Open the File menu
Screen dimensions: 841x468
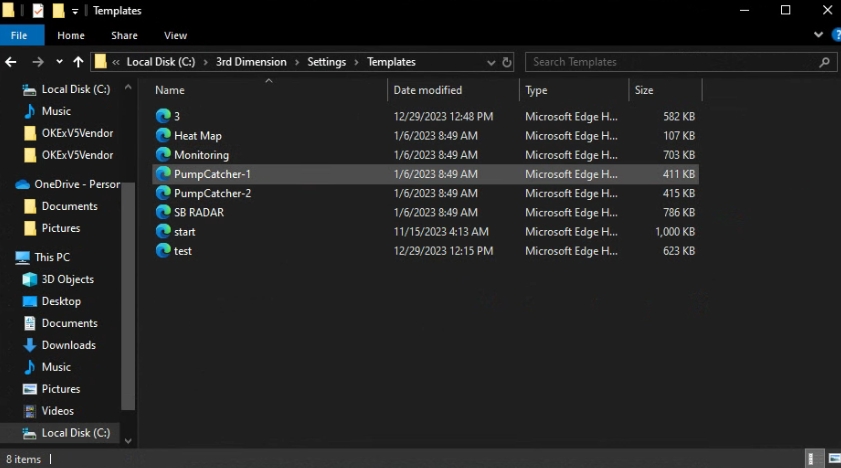click(x=18, y=36)
